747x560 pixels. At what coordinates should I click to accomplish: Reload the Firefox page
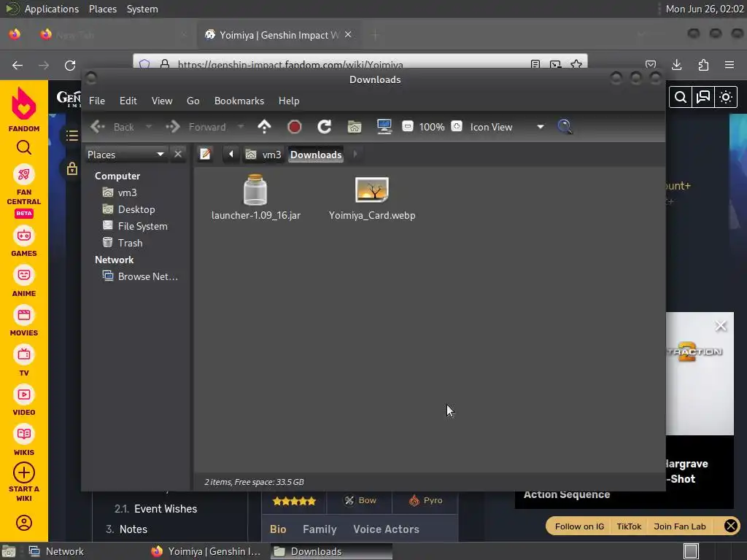pos(70,65)
